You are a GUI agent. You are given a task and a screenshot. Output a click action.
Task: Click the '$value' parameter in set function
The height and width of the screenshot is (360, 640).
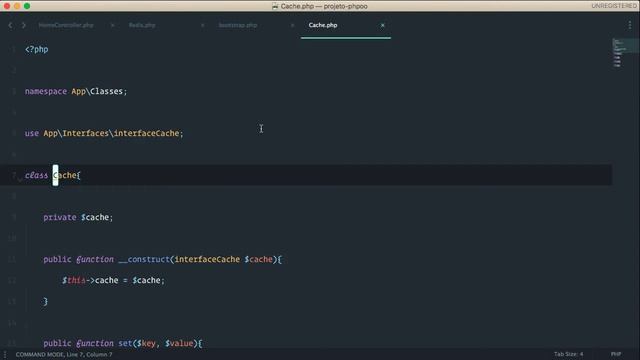point(179,343)
